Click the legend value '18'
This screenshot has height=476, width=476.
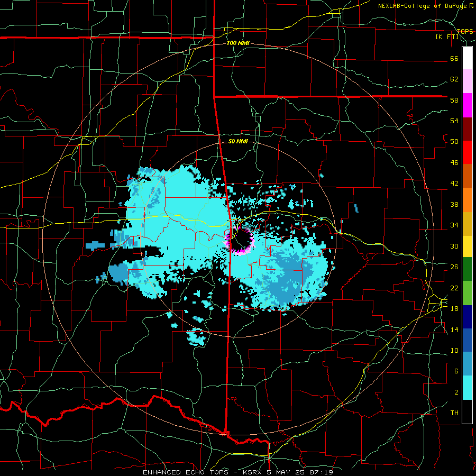(454, 309)
